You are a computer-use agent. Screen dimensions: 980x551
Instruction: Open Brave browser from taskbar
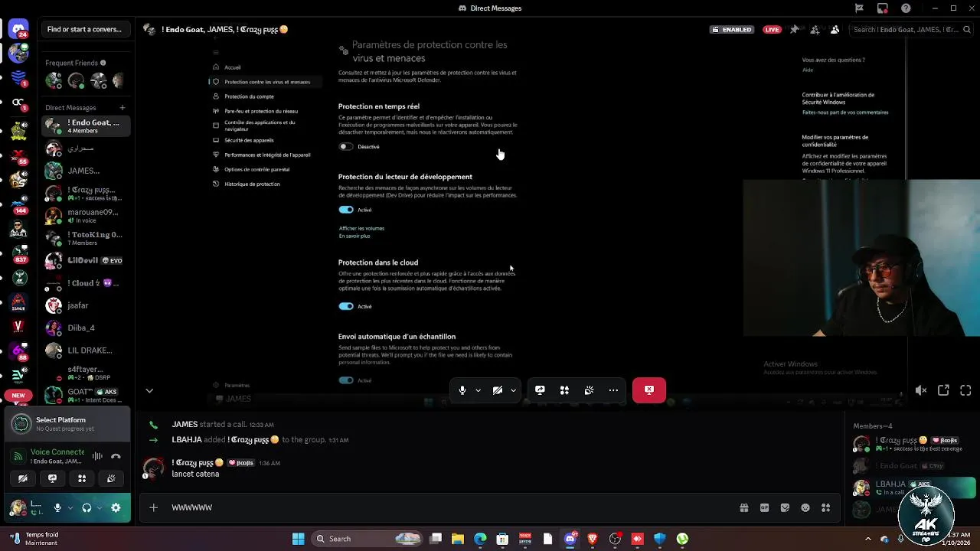click(x=593, y=539)
